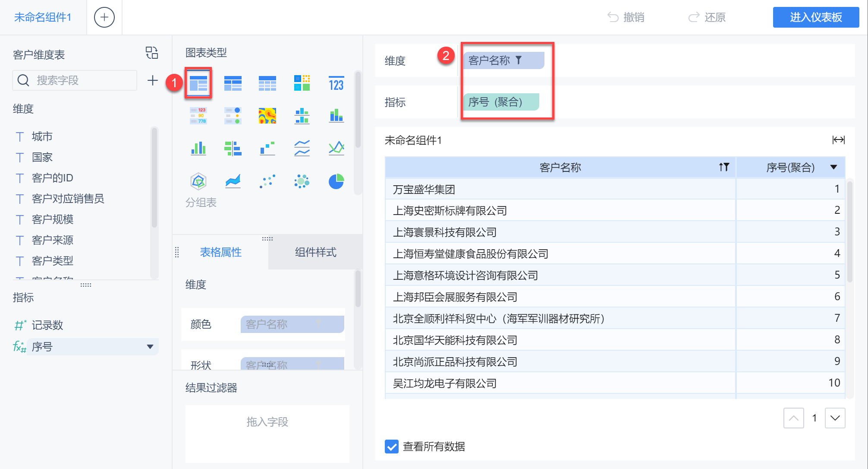Pick the KPI indicator card (123) icon

coord(336,83)
